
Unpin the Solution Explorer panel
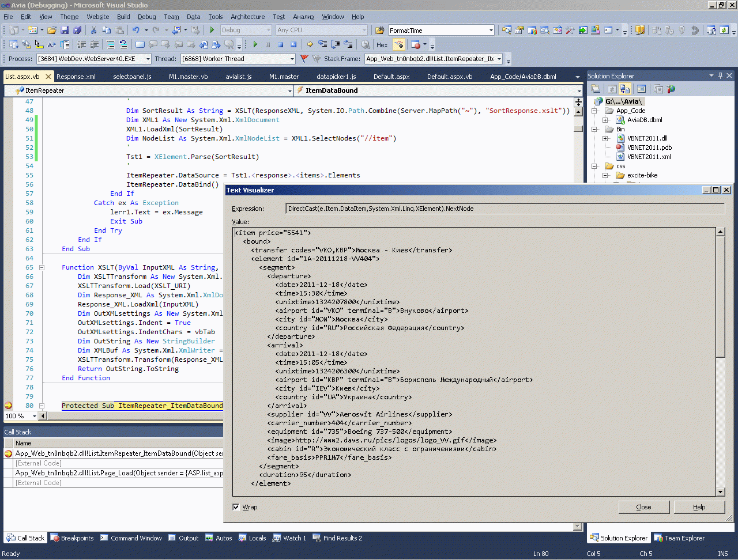[x=720, y=75]
